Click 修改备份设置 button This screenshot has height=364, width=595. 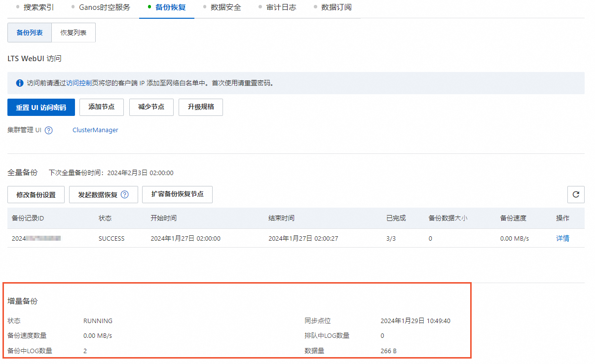pos(36,194)
